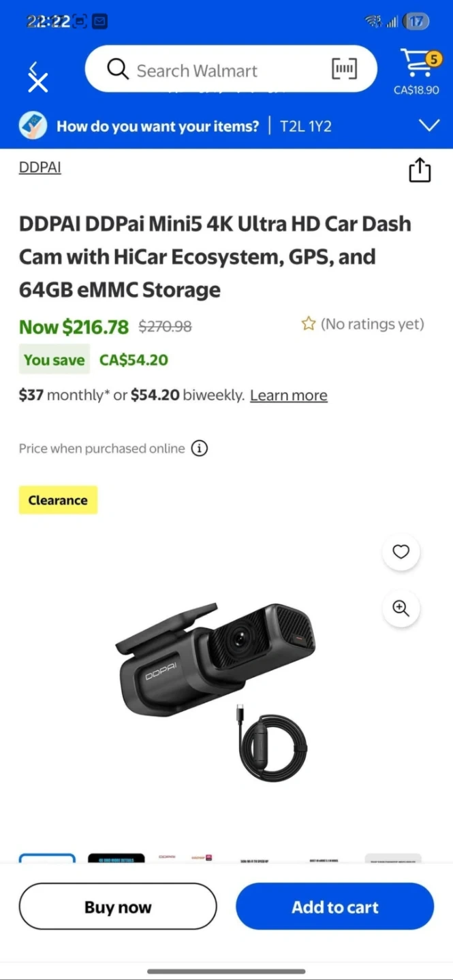This screenshot has height=980, width=453.
Task: Tap the search magnifier icon
Action: coord(118,69)
